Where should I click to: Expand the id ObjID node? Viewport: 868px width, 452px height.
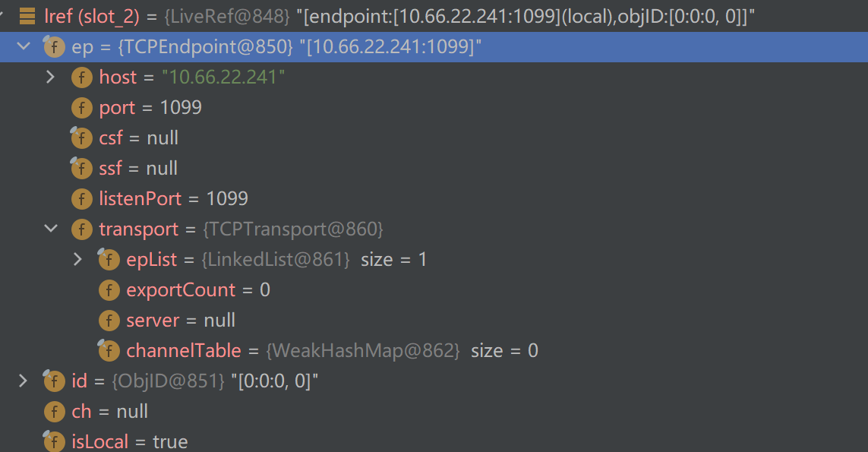tap(24, 381)
